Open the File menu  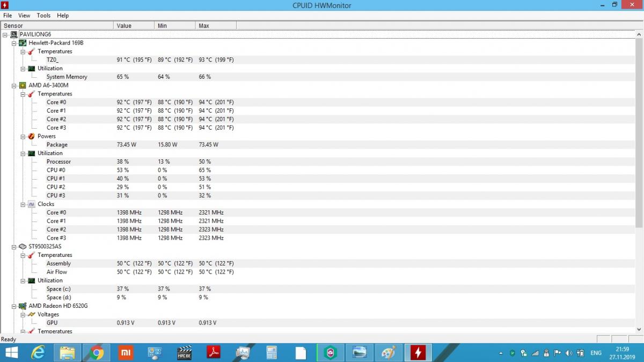8,16
